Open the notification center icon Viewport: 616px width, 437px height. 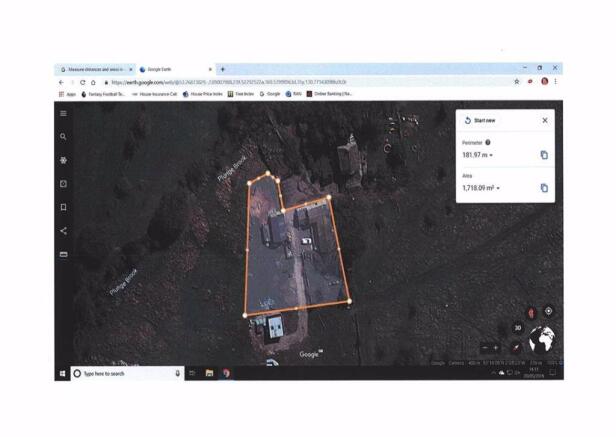point(553,373)
